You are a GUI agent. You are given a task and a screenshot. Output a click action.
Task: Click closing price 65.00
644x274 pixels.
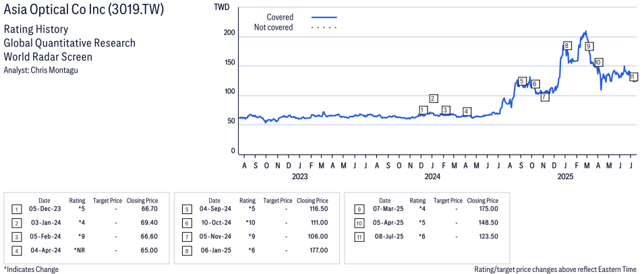[150, 250]
